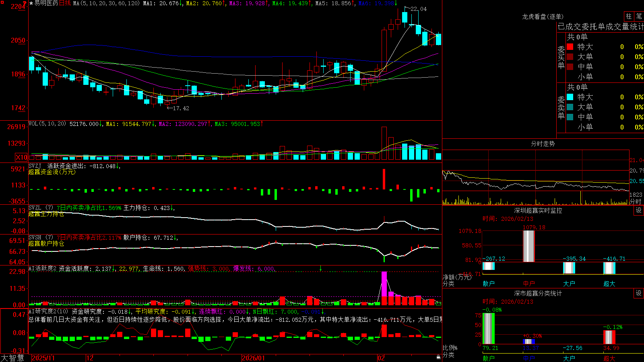Click the red 特大 buy order swatch
This screenshot has width=644, height=362.
(x=570, y=47)
